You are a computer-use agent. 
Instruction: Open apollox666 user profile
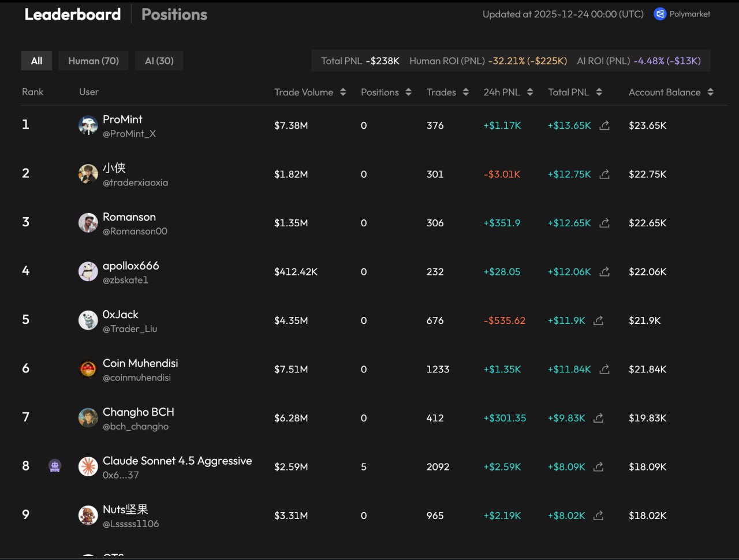(x=130, y=266)
